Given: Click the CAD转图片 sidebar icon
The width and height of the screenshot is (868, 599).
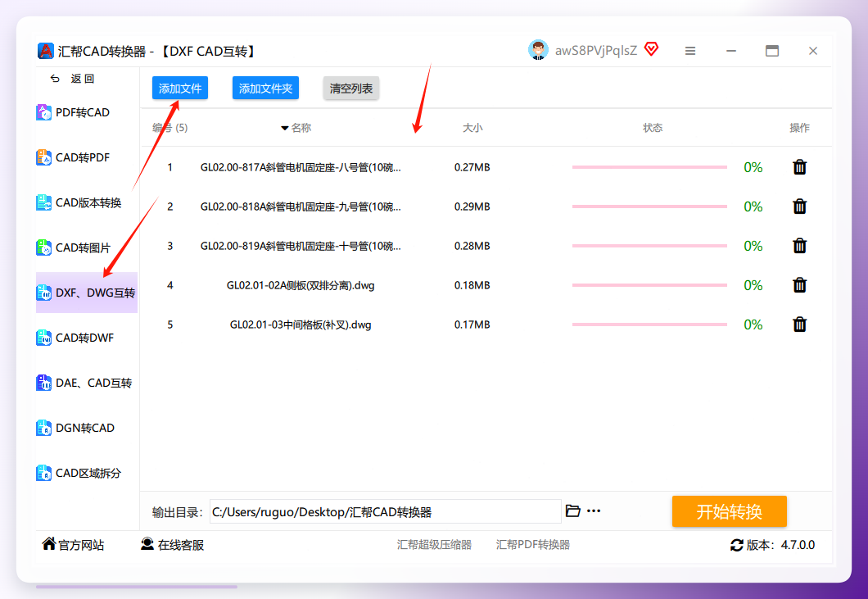Looking at the screenshot, I should 43,247.
